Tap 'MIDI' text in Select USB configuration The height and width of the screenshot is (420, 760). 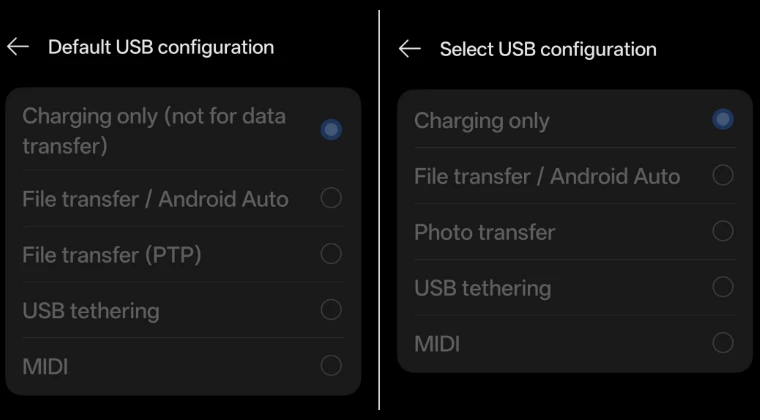coord(437,344)
